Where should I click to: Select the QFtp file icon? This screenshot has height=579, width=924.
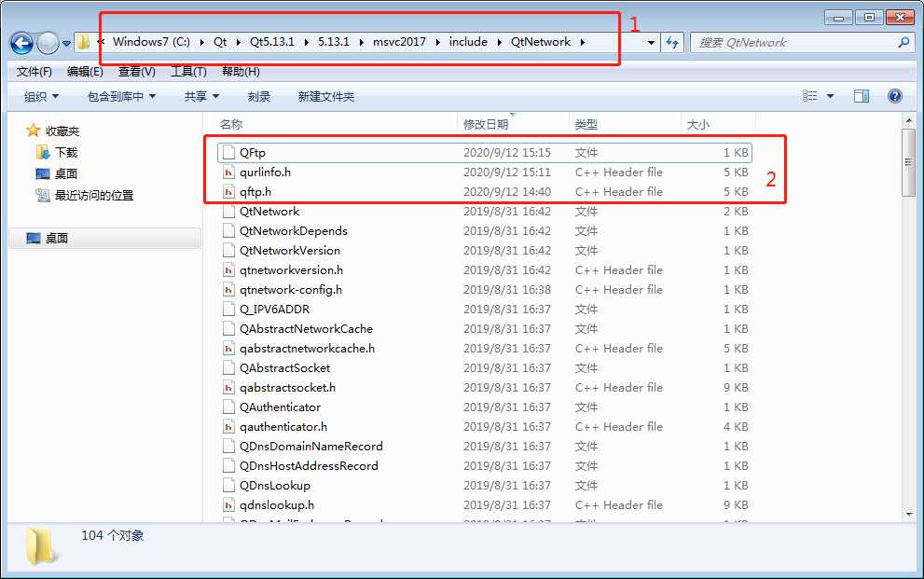226,152
